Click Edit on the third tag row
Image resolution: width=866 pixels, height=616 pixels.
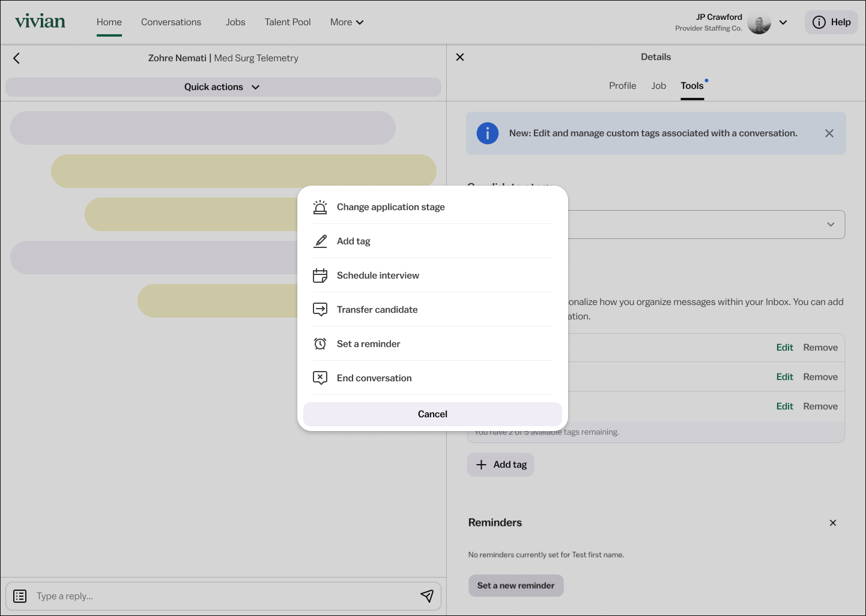[784, 406]
